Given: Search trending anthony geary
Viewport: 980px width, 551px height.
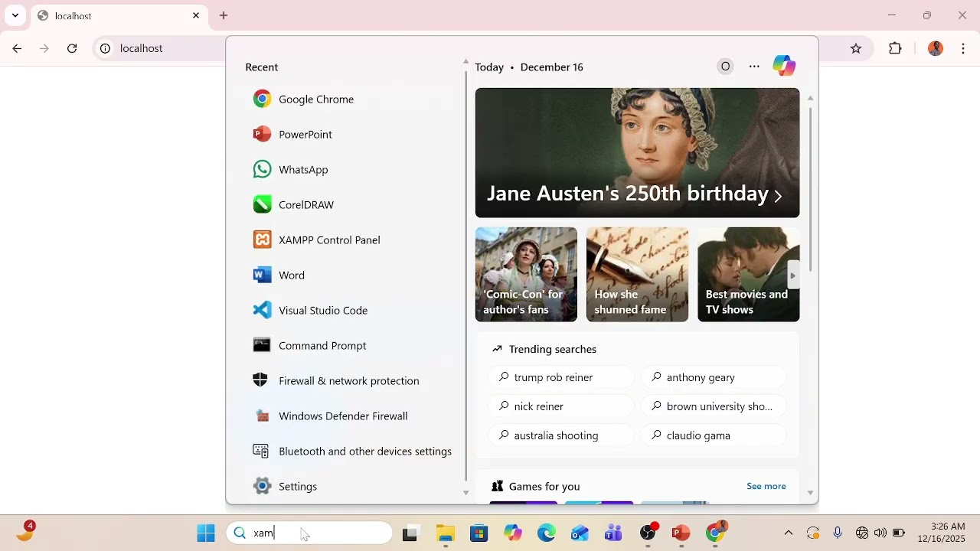Looking at the screenshot, I should (714, 377).
